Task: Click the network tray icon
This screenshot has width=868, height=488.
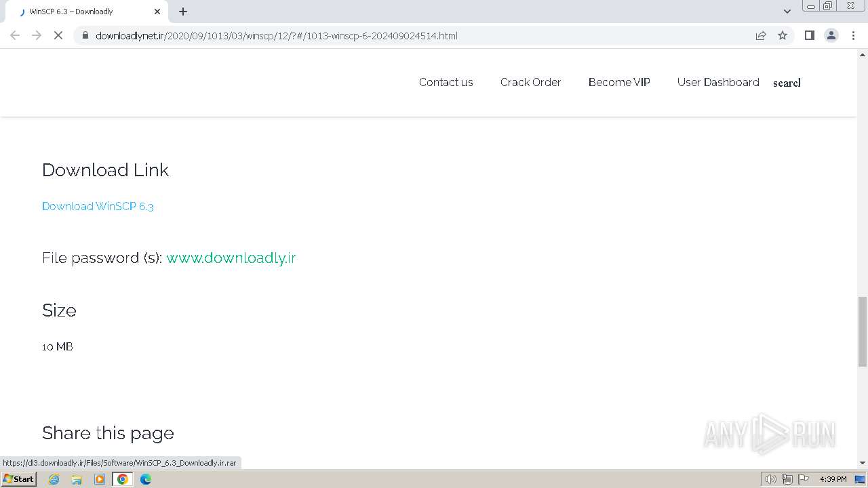Action: click(x=787, y=479)
